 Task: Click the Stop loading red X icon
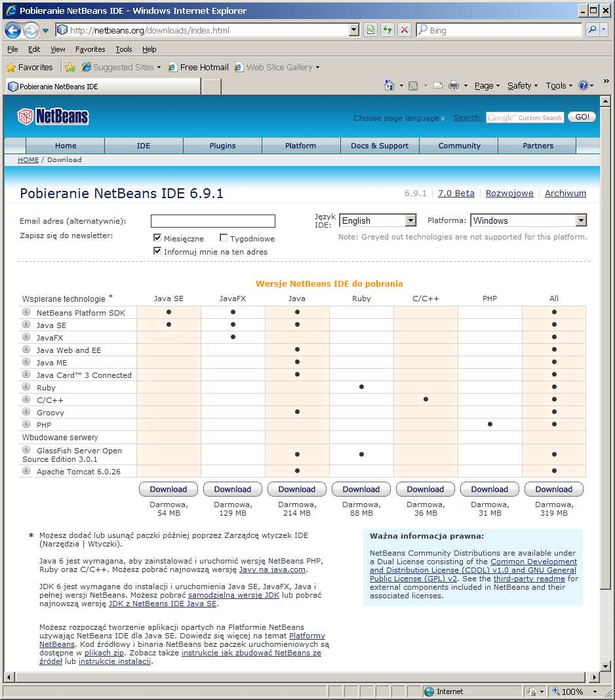(405, 30)
